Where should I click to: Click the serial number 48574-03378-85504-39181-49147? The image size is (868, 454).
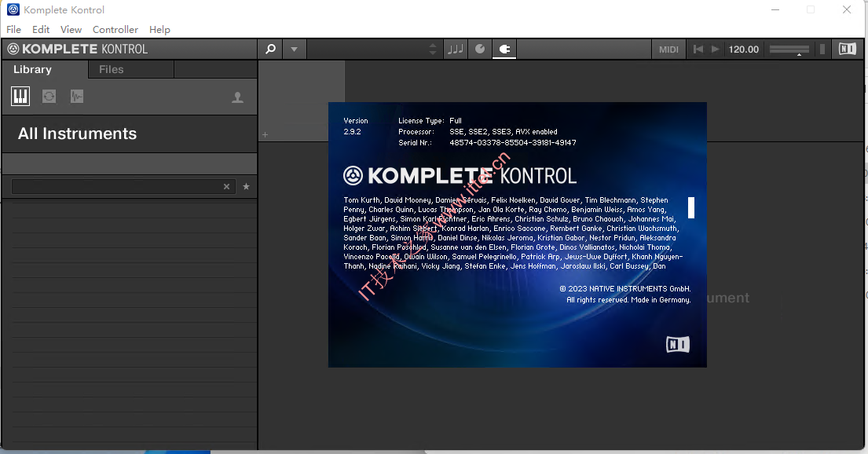point(513,143)
